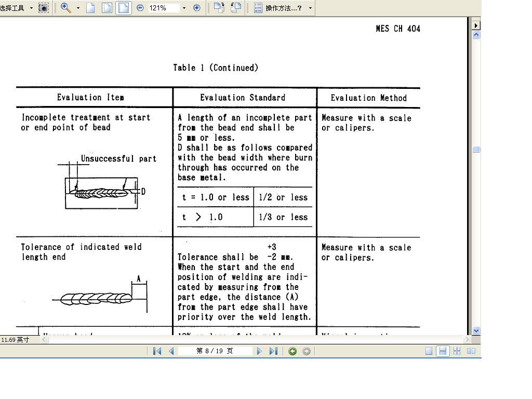Open the zoom percentage dropdown
The image size is (532, 399).
coord(184,8)
